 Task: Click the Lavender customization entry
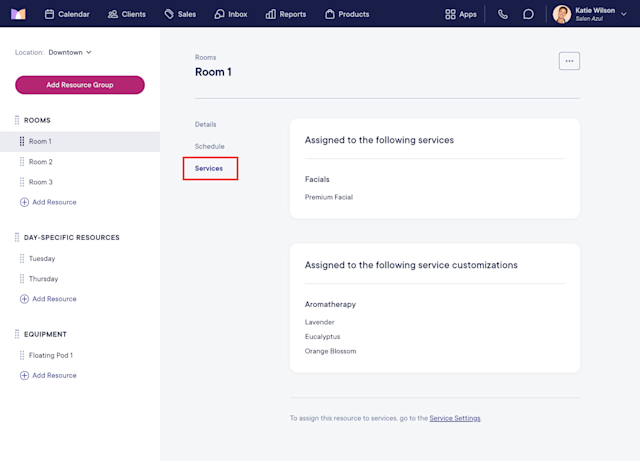320,322
